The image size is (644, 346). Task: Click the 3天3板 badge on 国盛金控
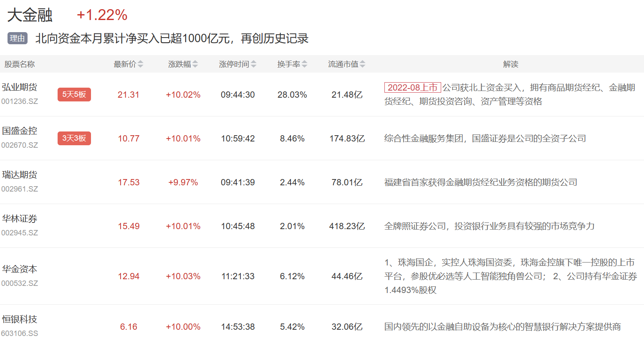[74, 139]
